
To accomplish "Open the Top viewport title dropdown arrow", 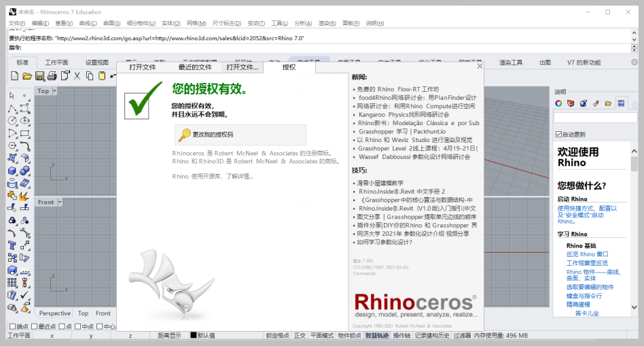I will [54, 91].
